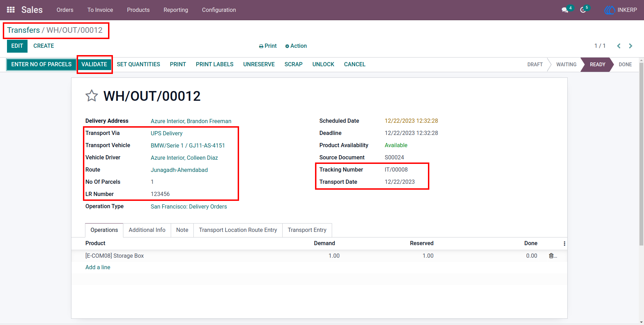Click the UNRESERVE button
Screen dimensions: 644x325
coord(259,65)
